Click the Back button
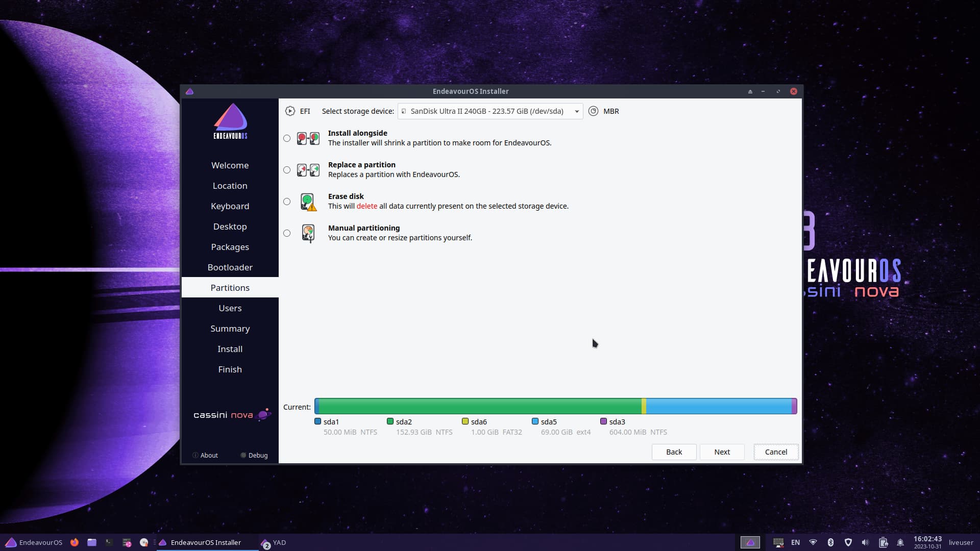Viewport: 980px width, 551px height. [x=674, y=452]
